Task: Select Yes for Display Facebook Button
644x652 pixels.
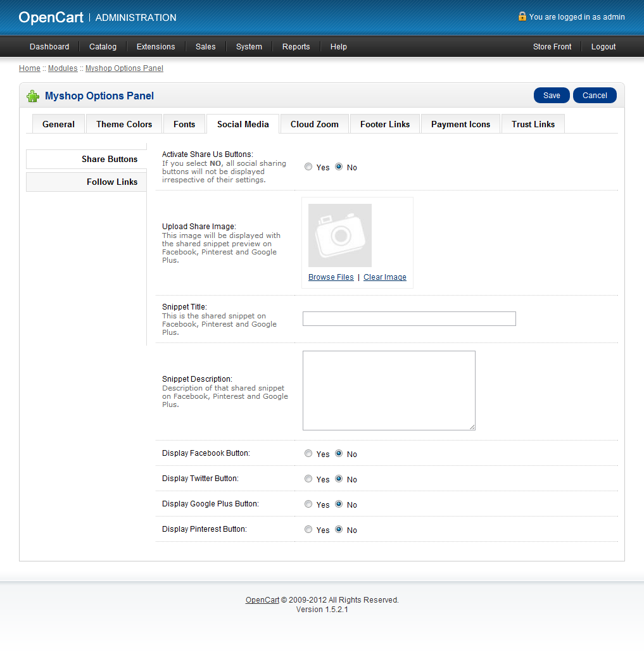Action: coord(308,453)
